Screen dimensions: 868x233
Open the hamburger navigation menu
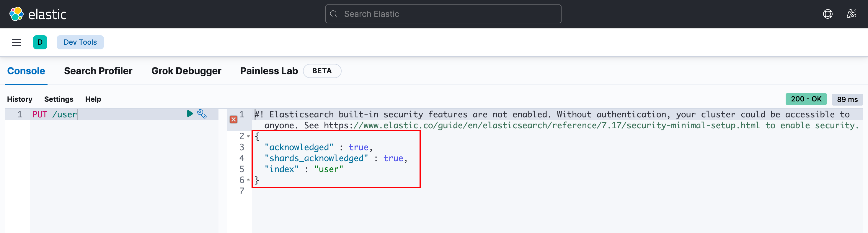click(x=17, y=42)
